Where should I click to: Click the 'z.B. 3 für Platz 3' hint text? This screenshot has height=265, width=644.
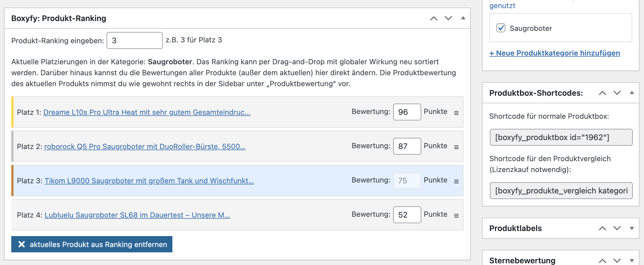click(194, 40)
